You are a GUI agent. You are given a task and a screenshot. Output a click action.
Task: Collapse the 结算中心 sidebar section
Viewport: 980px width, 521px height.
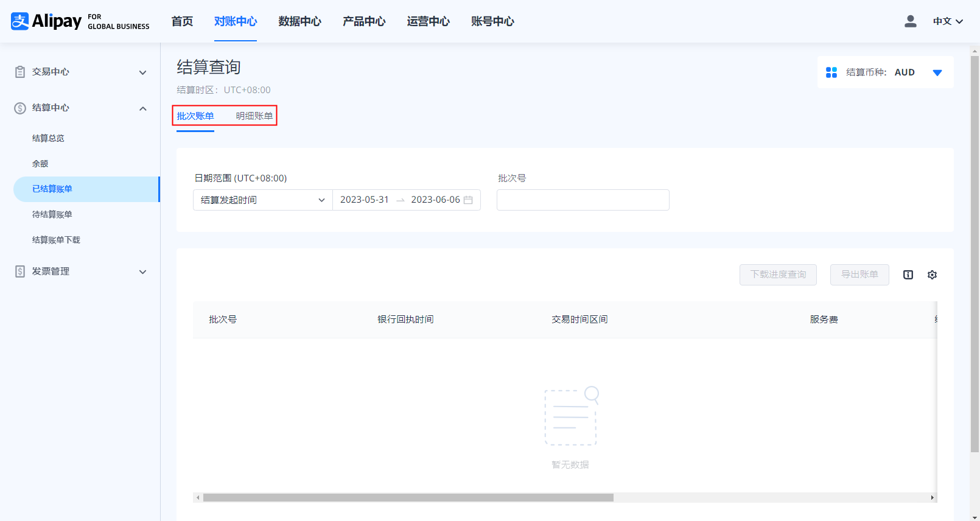[x=142, y=108]
